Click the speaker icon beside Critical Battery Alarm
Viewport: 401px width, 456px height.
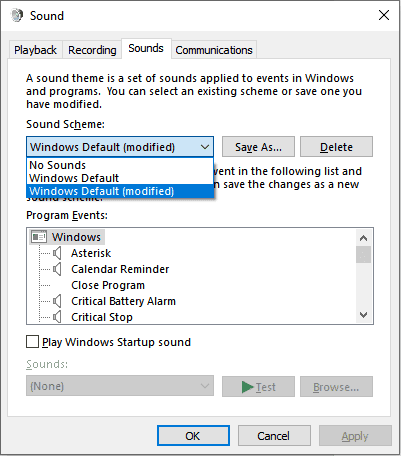coord(57,301)
